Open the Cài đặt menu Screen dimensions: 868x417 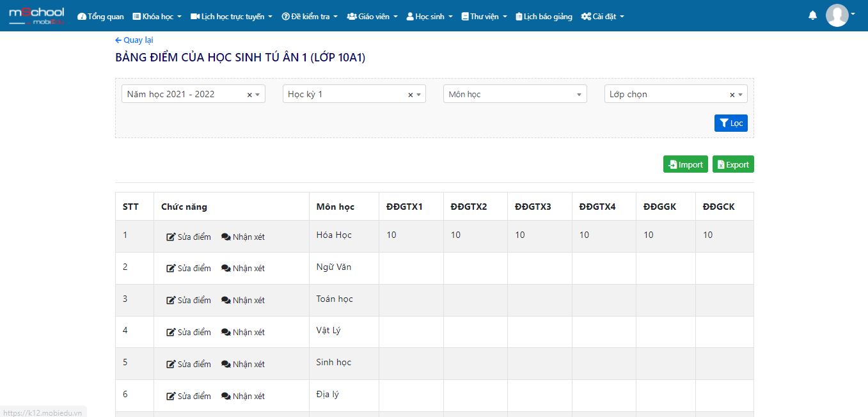[x=603, y=17]
